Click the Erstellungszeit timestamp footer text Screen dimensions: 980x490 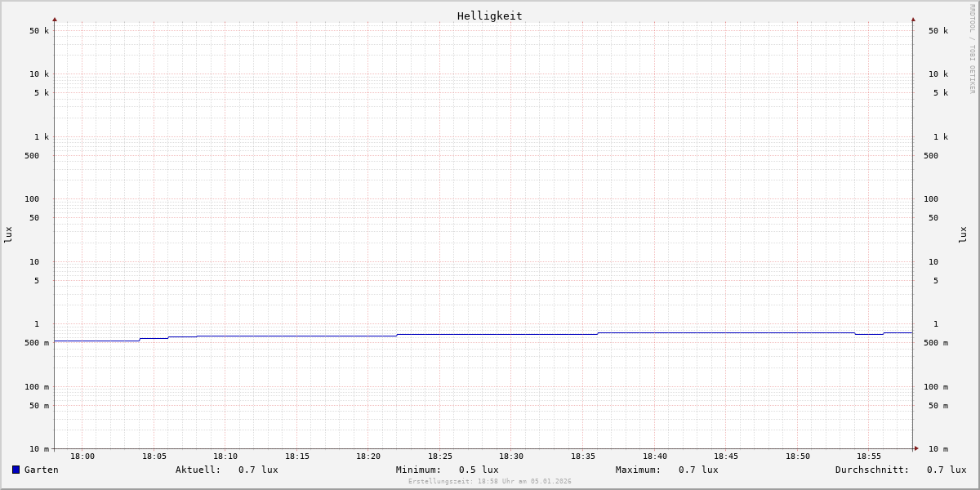coord(490,482)
